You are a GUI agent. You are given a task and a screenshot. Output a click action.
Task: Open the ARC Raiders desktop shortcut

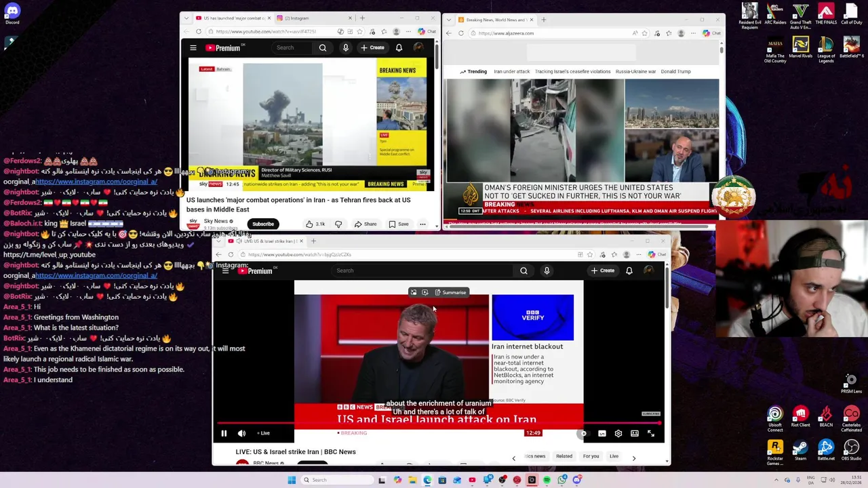[775, 14]
